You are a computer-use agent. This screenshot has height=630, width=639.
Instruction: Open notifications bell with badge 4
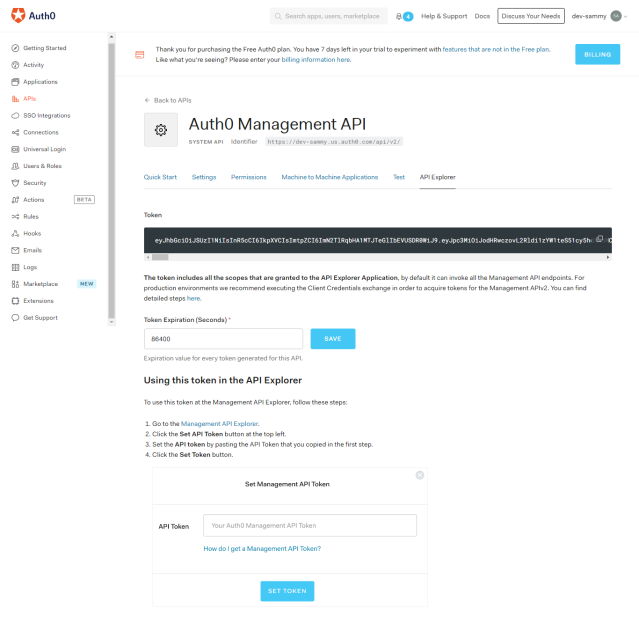tap(404, 16)
